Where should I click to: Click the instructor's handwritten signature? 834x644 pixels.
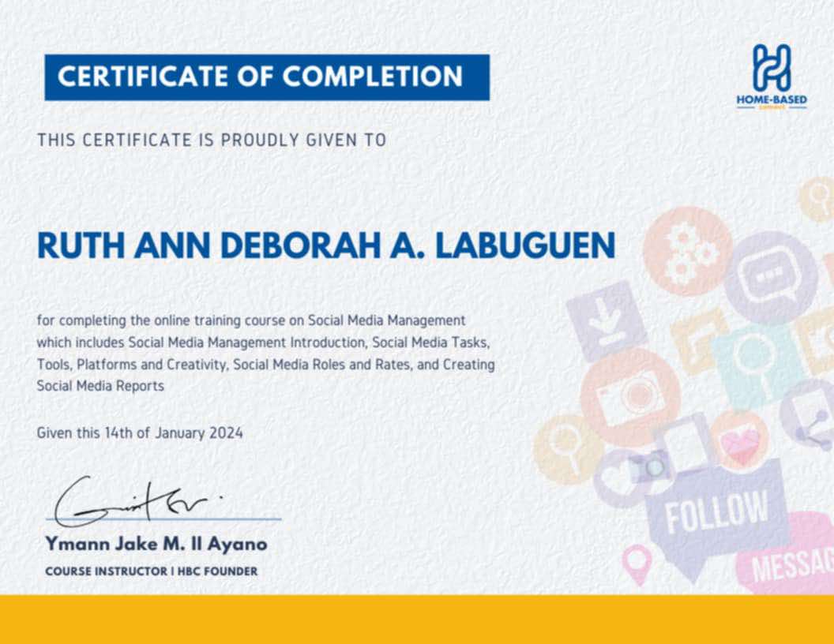138,500
